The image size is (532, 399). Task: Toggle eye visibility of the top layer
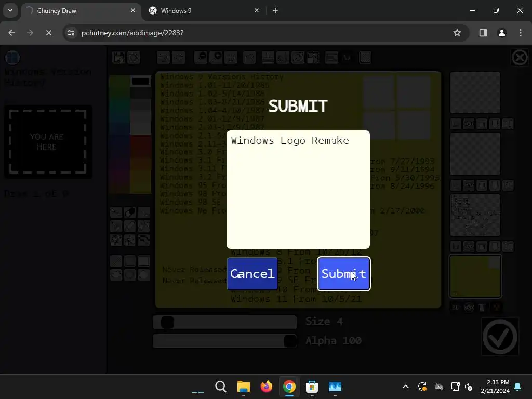click(469, 124)
